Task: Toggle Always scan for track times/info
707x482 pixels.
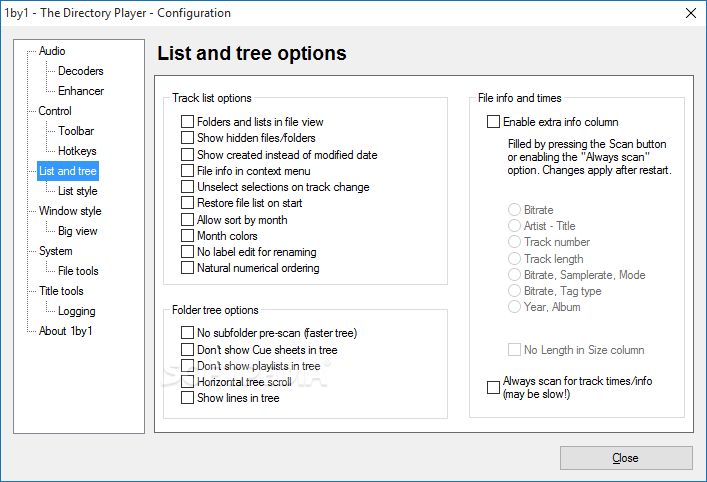Action: point(493,387)
